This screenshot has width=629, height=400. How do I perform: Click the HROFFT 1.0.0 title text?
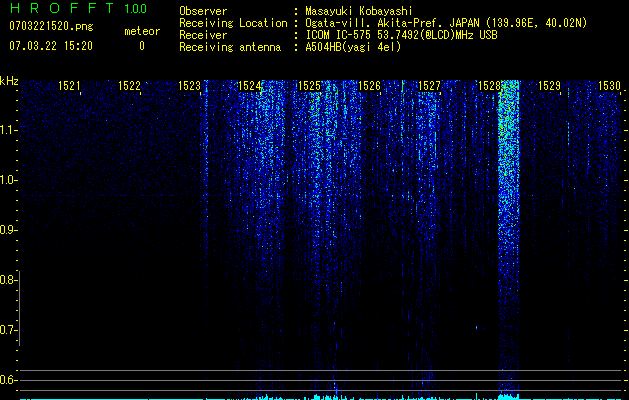tap(78, 8)
